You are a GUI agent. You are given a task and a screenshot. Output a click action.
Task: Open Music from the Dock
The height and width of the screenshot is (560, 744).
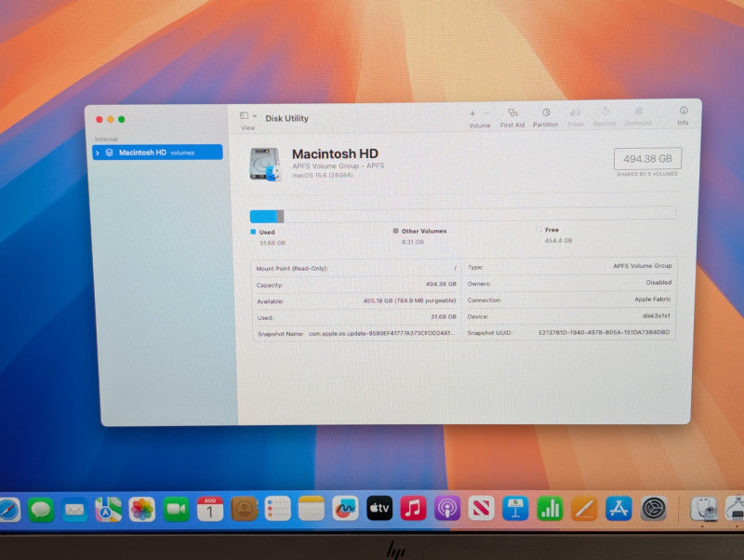[x=413, y=508]
